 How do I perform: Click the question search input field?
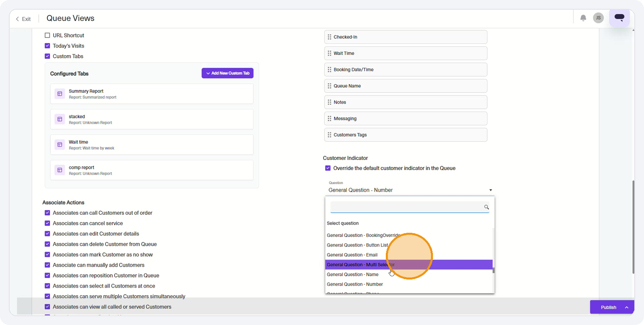[407, 207]
